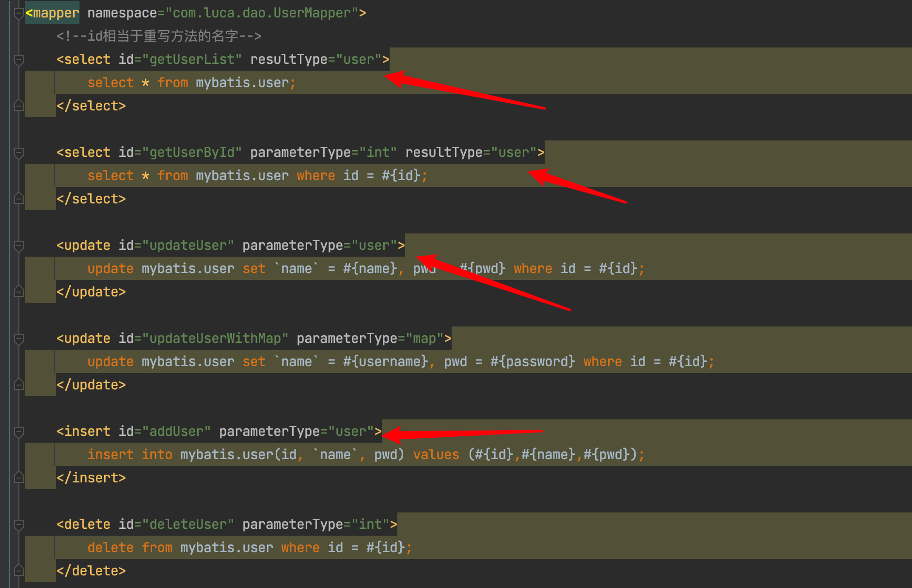This screenshot has width=912, height=588.
Task: Collapse the getUserList select block
Action: [19, 60]
